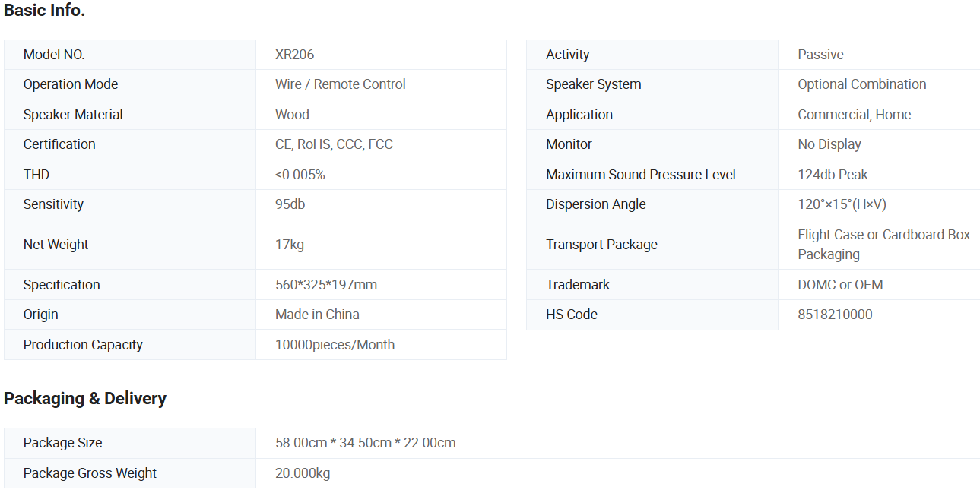980x490 pixels.
Task: Click the XR206 model number value
Action: click(294, 55)
